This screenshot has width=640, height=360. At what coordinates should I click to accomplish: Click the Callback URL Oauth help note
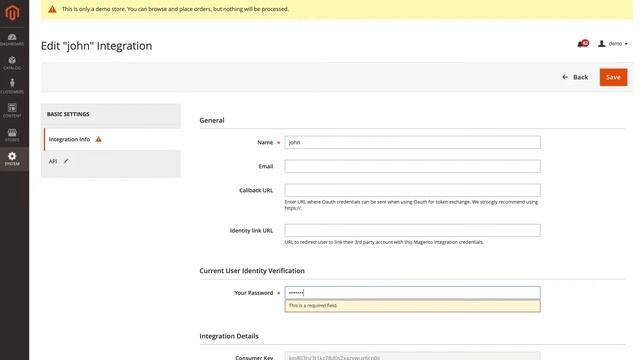[411, 205]
